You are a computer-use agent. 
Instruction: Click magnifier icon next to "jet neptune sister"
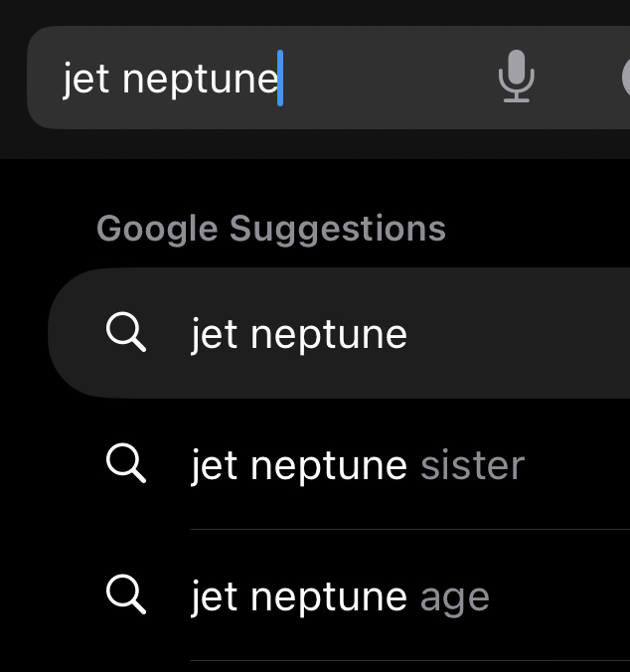[126, 463]
